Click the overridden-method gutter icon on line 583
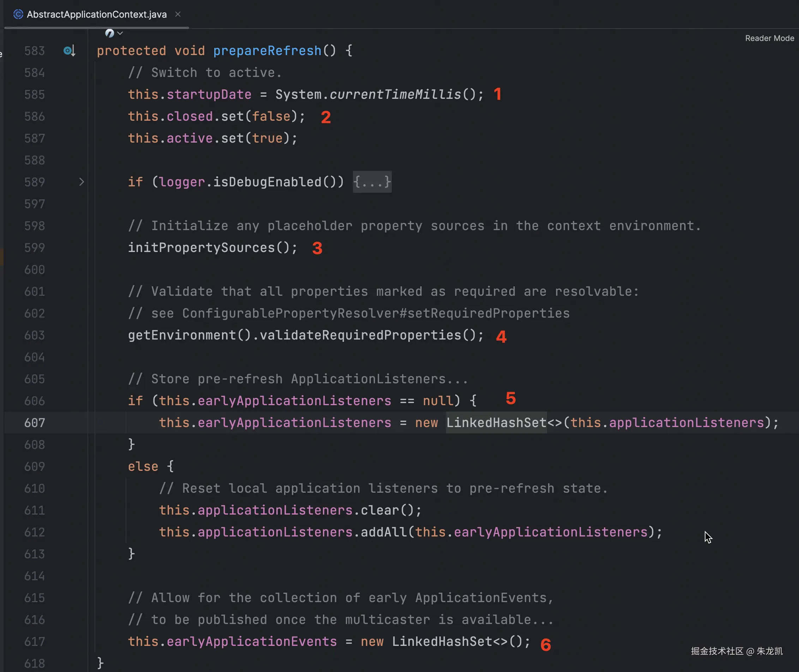The width and height of the screenshot is (799, 672). [69, 51]
